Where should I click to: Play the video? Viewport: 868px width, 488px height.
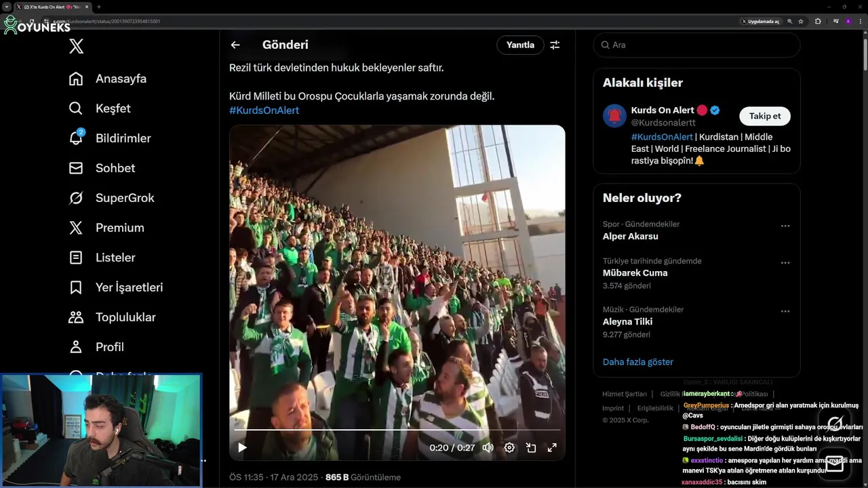click(x=242, y=447)
